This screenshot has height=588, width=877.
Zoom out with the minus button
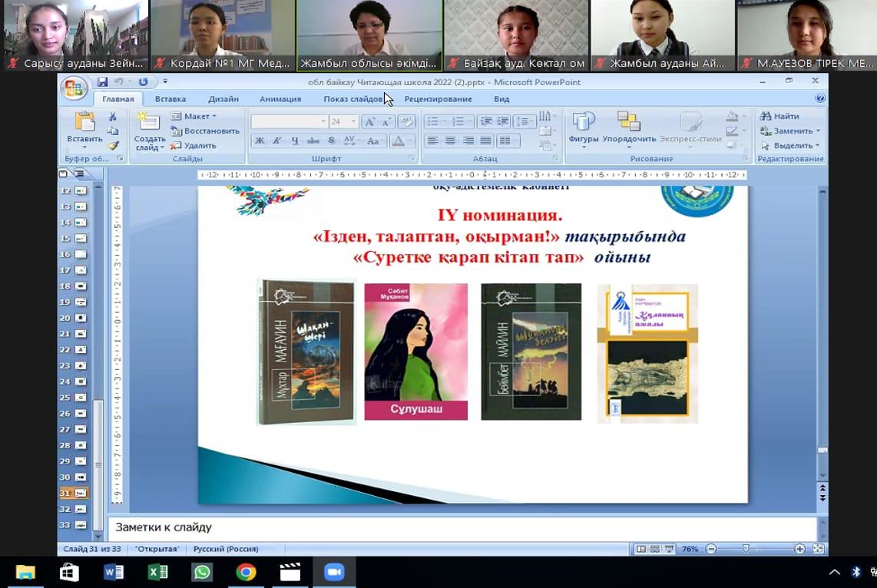click(x=711, y=549)
